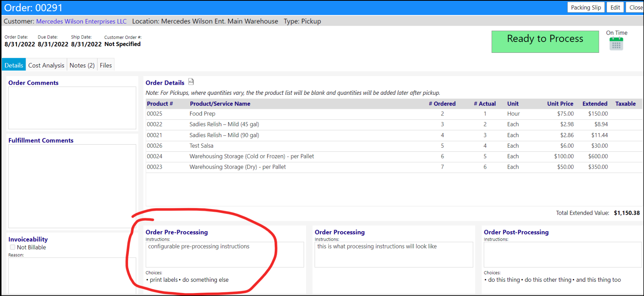Click the On Time calendar icon
This screenshot has width=644, height=296.
coord(616,44)
